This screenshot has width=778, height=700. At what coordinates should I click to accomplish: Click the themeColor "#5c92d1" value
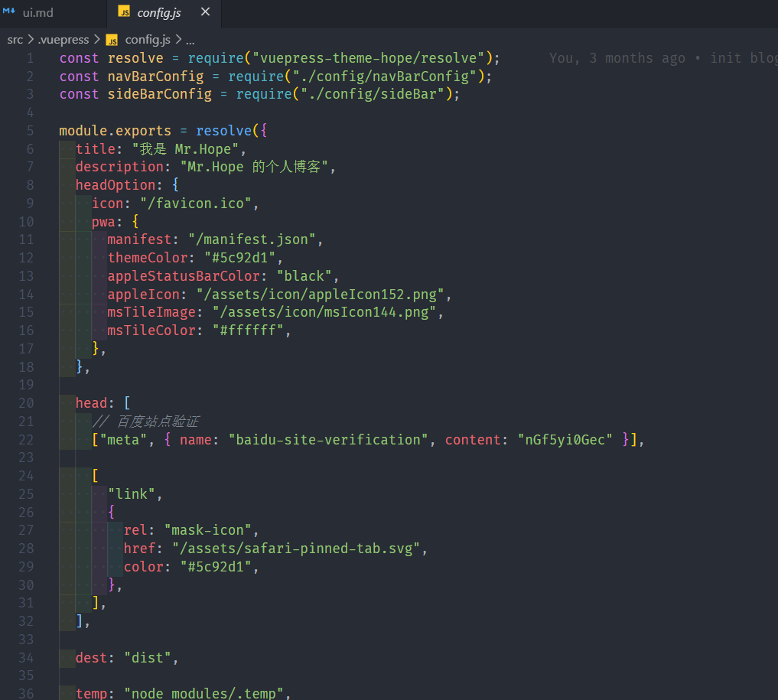coord(243,258)
